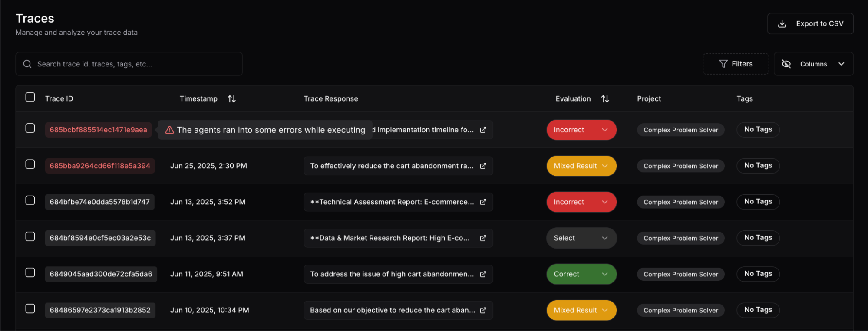
Task: Toggle the select-all checkbox in header
Action: tap(30, 97)
